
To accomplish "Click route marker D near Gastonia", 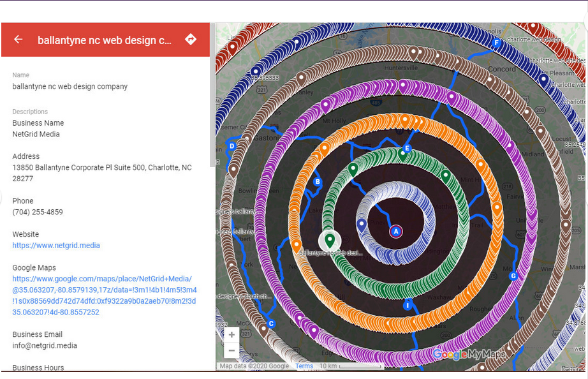I will click(232, 146).
